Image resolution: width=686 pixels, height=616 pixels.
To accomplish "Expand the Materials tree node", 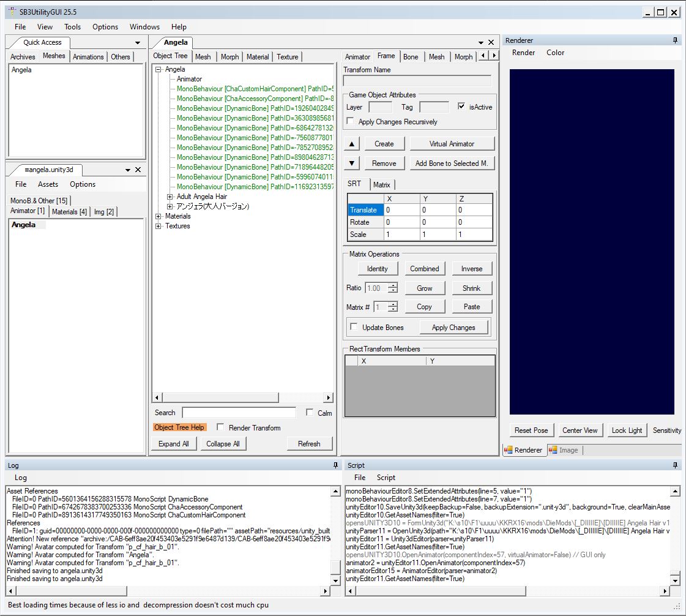I will pos(158,216).
